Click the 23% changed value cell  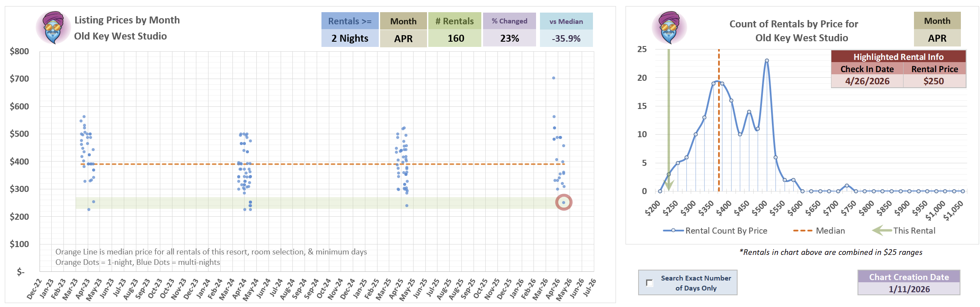[x=509, y=38]
